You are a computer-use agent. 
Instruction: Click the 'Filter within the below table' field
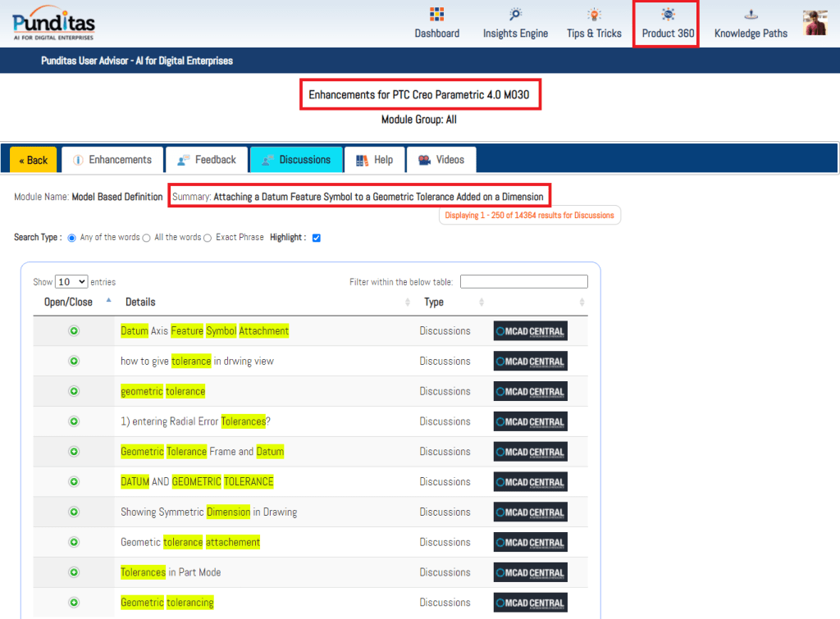click(x=523, y=282)
